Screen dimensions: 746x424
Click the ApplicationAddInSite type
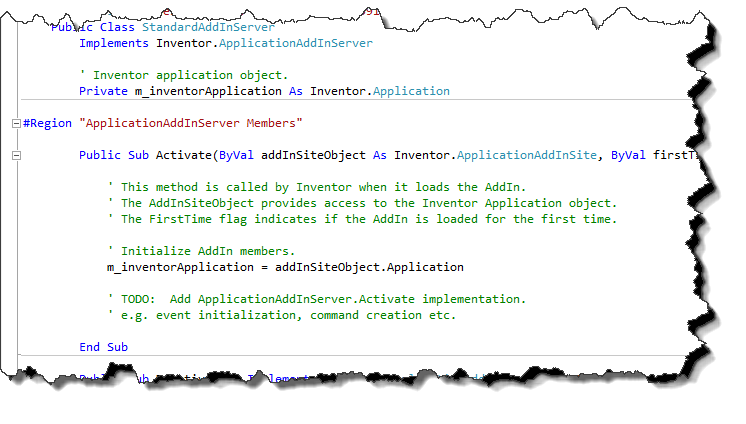[527, 155]
